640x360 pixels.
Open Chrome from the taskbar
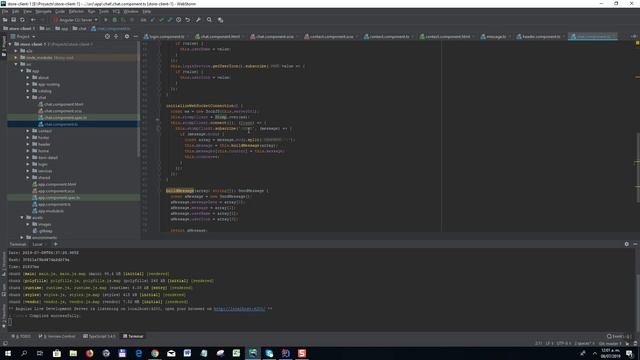(155, 353)
